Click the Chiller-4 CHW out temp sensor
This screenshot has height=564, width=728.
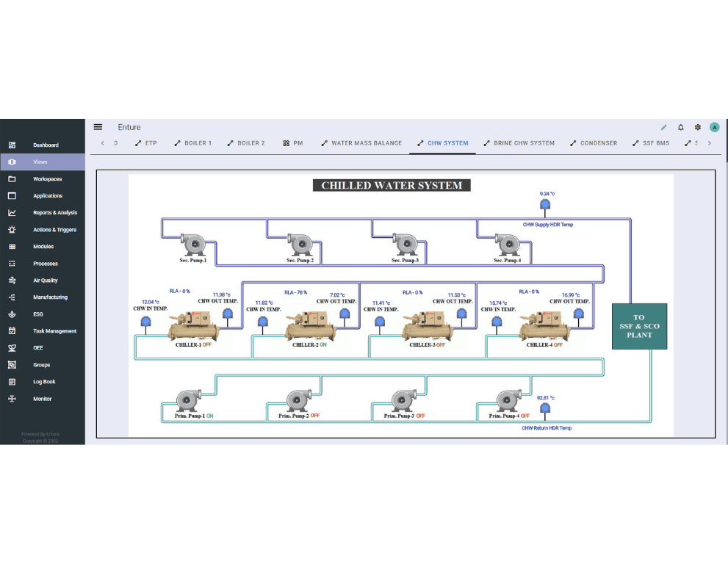580,314
